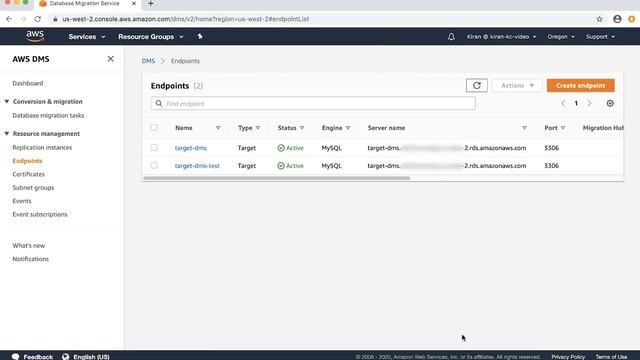Sort by the Status column

click(x=302, y=128)
